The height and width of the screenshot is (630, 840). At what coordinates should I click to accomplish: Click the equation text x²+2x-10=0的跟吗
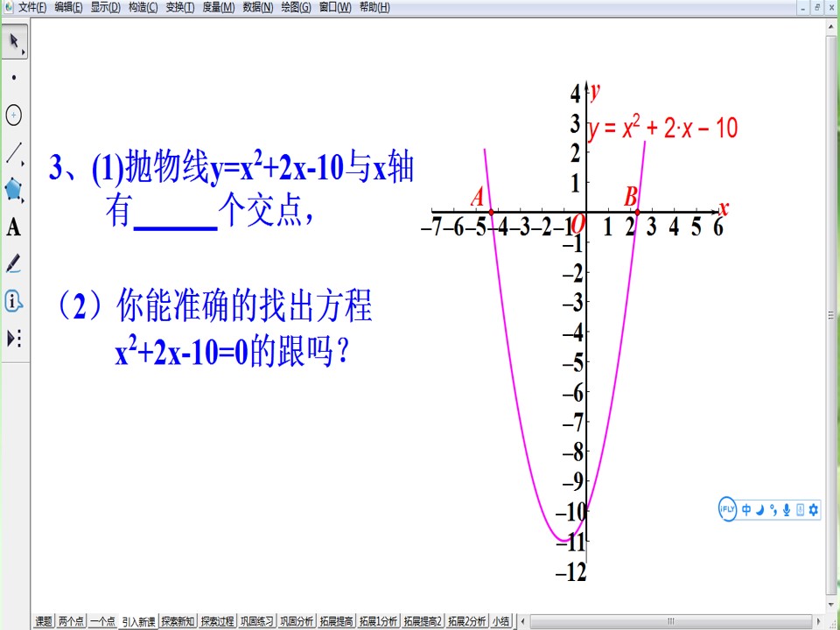coord(233,353)
